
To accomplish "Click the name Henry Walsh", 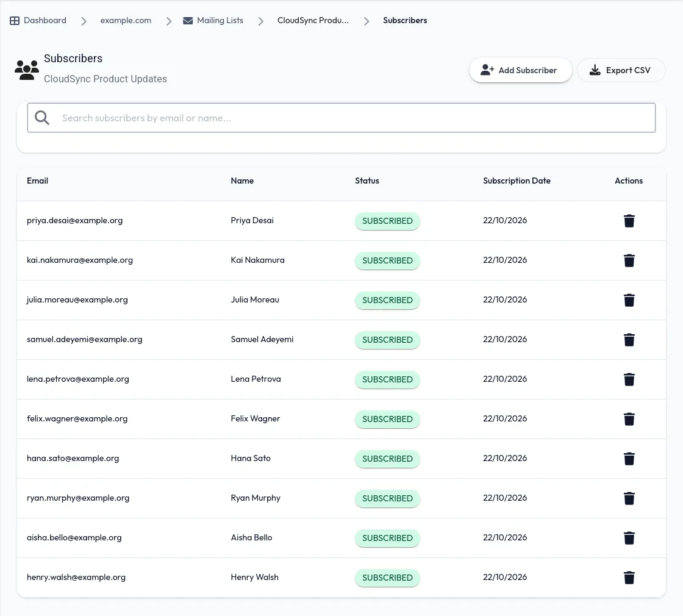I will (x=254, y=577).
